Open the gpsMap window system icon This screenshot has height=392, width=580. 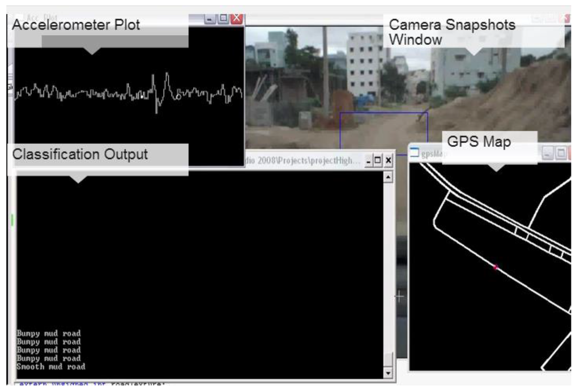click(414, 153)
